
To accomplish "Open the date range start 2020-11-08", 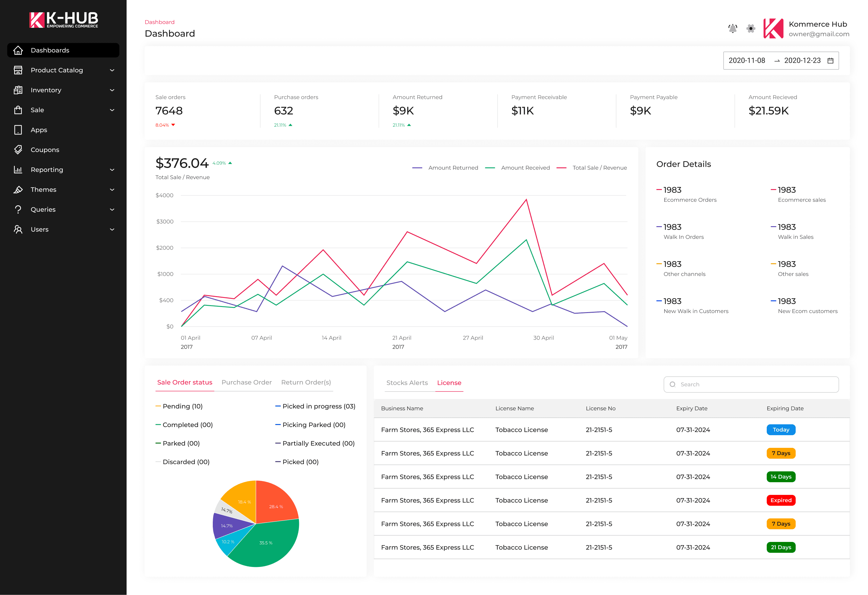I will click(x=747, y=61).
